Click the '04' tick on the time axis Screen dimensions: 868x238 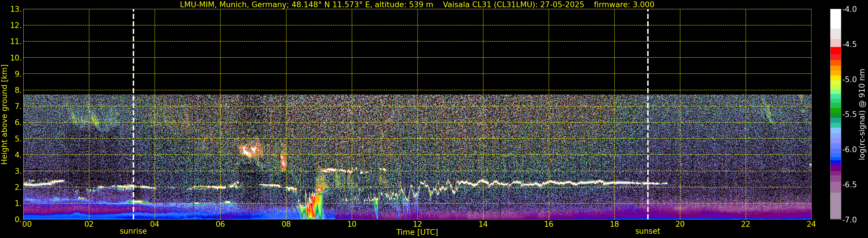coord(155,224)
